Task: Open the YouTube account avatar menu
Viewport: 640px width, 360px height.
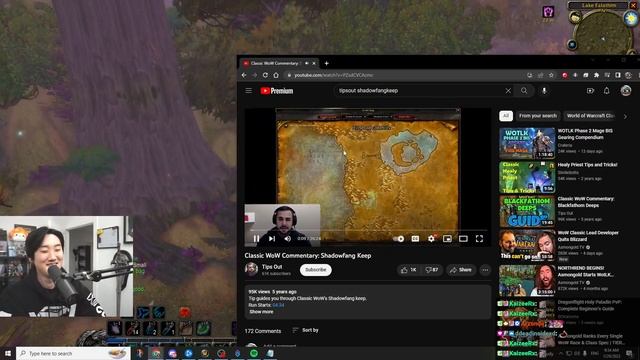Action: (626, 91)
